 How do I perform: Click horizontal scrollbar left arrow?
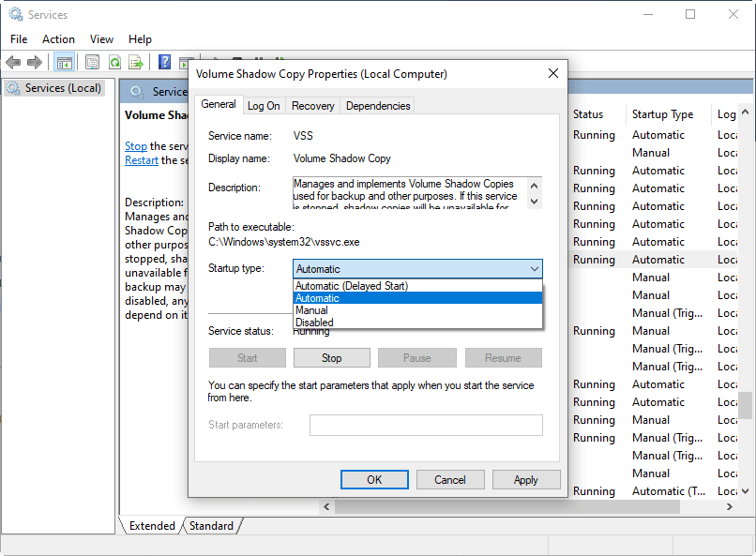click(326, 507)
